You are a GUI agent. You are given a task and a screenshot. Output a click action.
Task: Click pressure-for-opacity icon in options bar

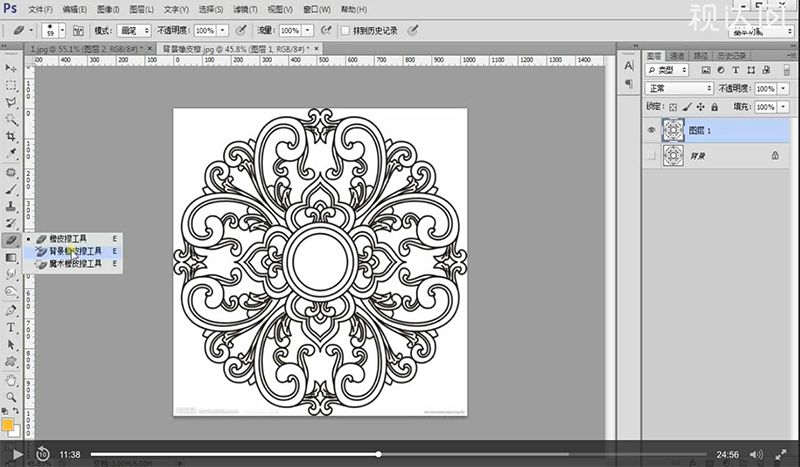(241, 31)
